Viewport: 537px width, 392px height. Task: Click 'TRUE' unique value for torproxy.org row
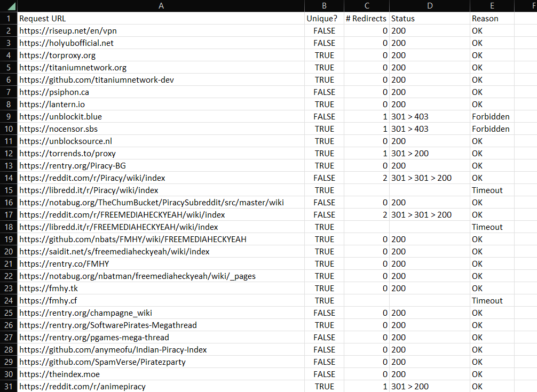(x=324, y=55)
